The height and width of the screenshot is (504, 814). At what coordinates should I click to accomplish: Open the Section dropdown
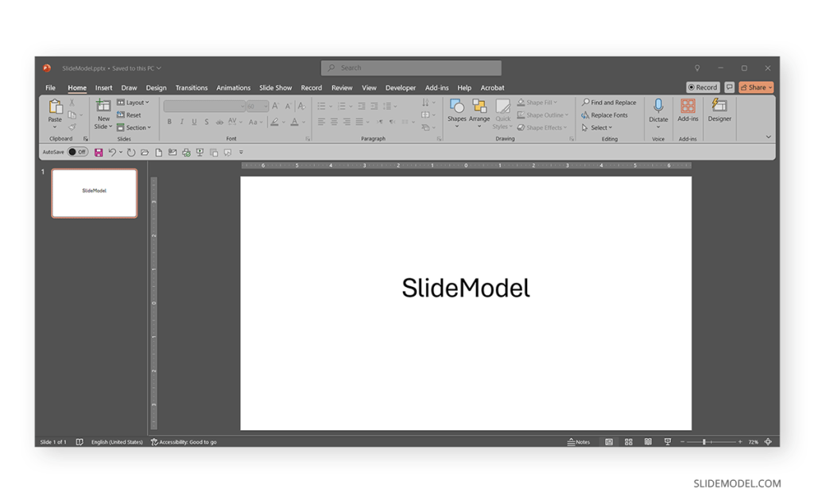pos(134,127)
